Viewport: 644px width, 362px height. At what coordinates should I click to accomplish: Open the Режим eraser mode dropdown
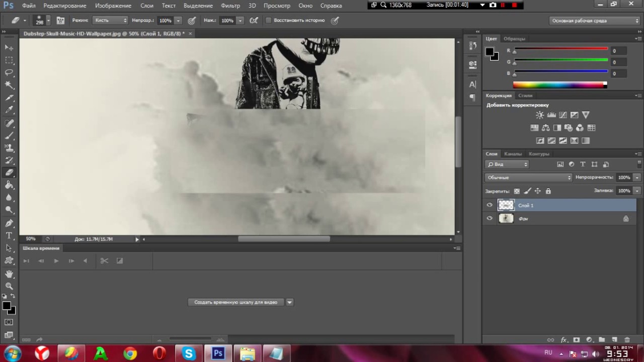[110, 21]
